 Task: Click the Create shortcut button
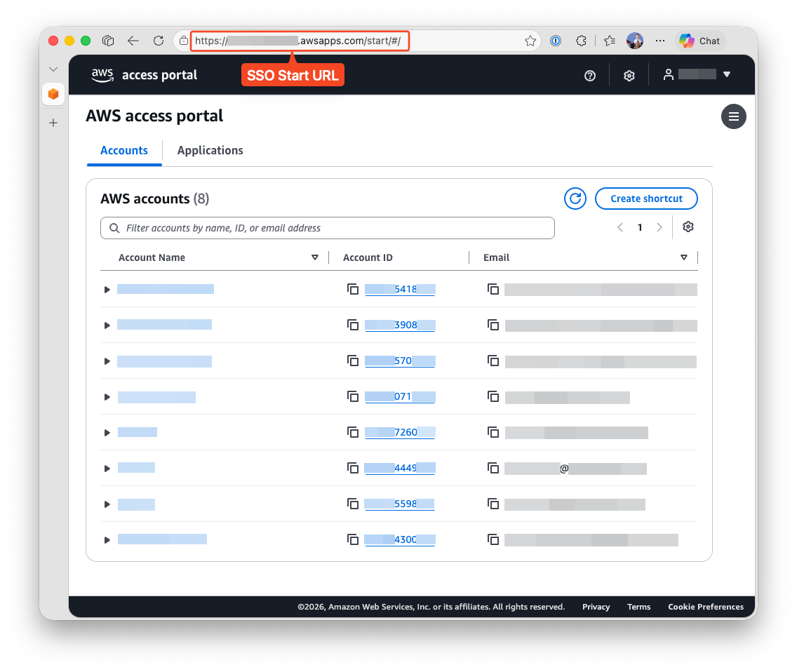point(646,199)
